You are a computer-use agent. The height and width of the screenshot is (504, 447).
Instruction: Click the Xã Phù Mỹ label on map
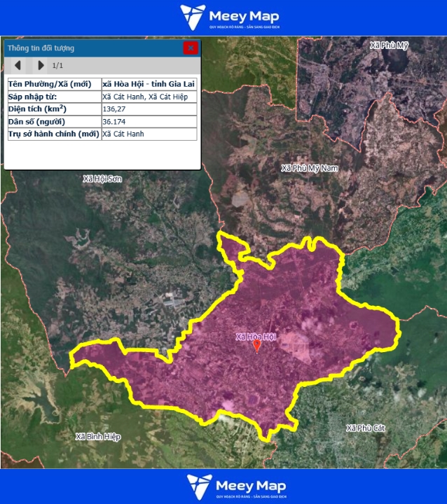coord(389,45)
